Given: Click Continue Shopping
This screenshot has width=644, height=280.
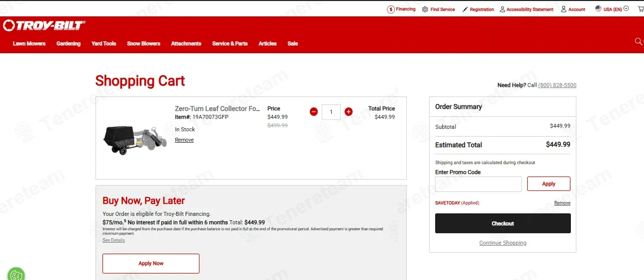Looking at the screenshot, I should coord(503,243).
